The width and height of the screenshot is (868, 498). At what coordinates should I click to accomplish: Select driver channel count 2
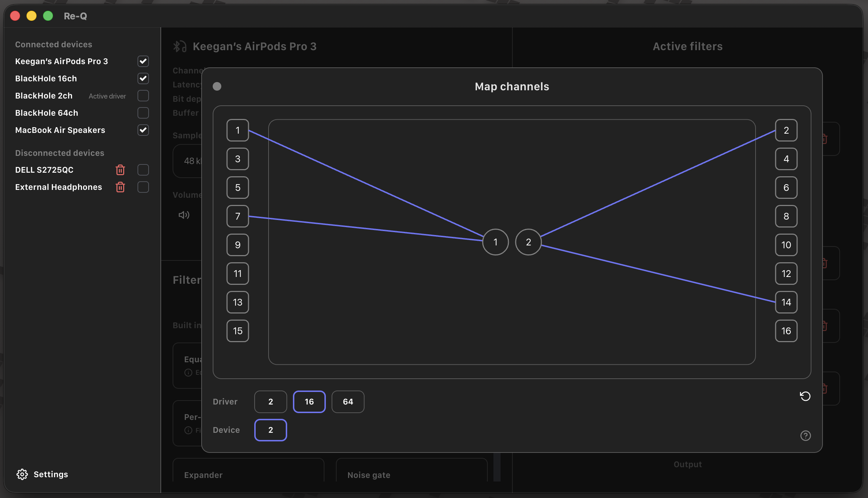271,402
